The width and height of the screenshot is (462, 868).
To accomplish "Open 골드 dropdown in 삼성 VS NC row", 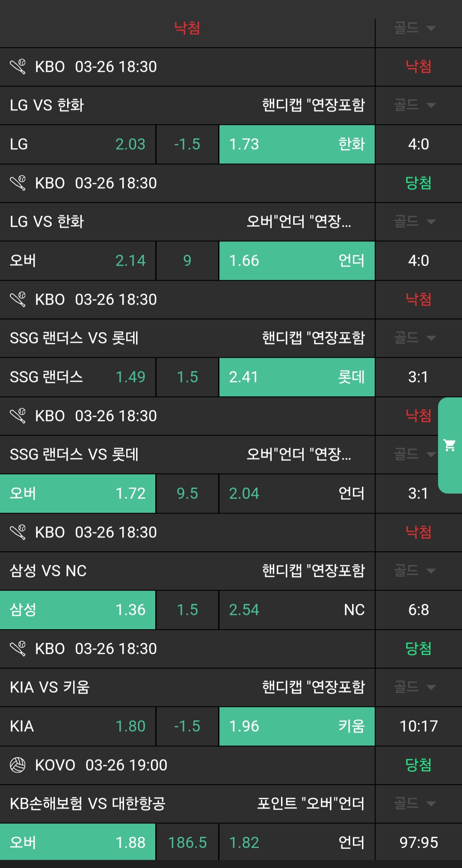I will tap(415, 571).
